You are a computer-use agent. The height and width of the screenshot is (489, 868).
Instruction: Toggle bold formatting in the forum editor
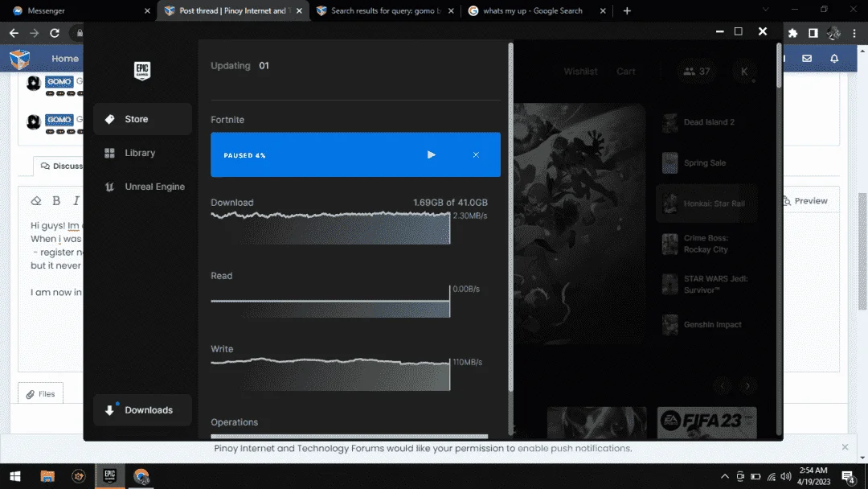56,201
